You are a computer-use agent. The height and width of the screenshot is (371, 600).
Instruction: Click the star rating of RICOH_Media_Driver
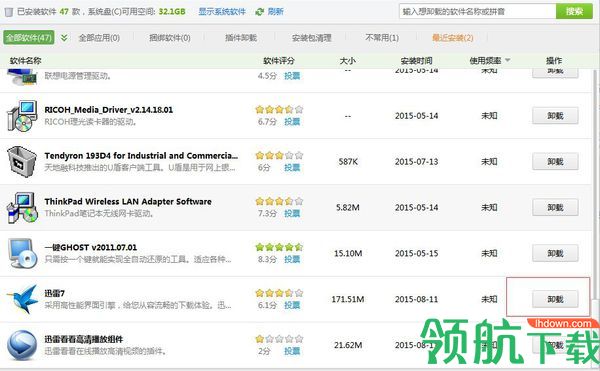tap(279, 110)
